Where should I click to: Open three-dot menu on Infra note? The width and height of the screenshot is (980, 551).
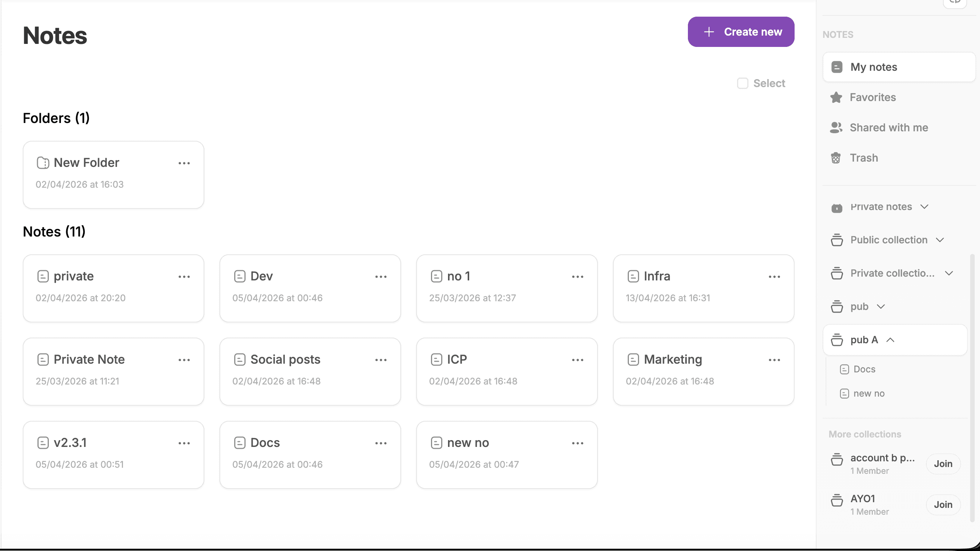pos(774,277)
